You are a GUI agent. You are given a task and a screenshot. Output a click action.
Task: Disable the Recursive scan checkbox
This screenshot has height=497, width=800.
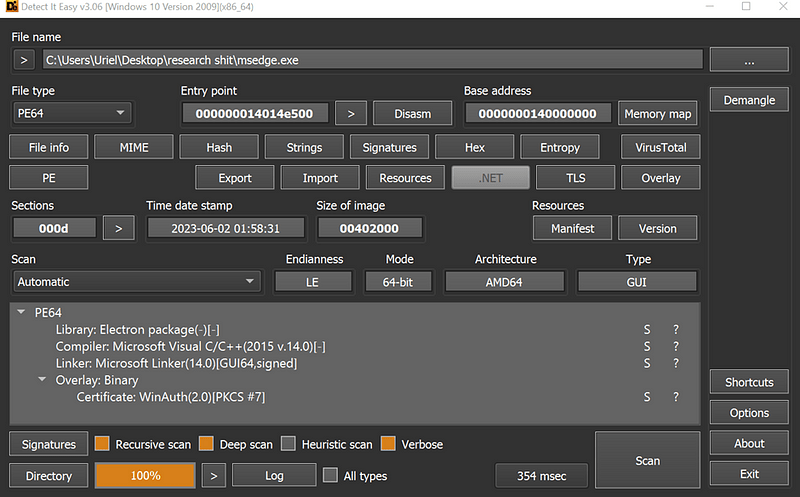pos(102,443)
